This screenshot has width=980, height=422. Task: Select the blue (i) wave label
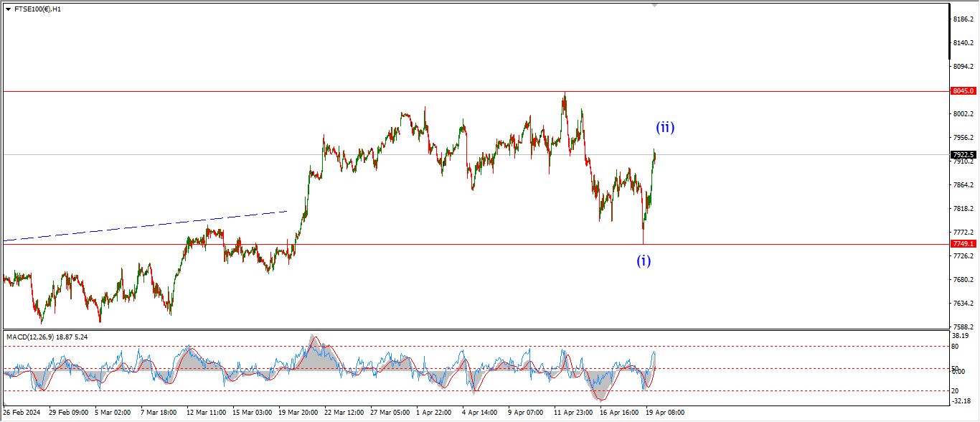(x=644, y=261)
